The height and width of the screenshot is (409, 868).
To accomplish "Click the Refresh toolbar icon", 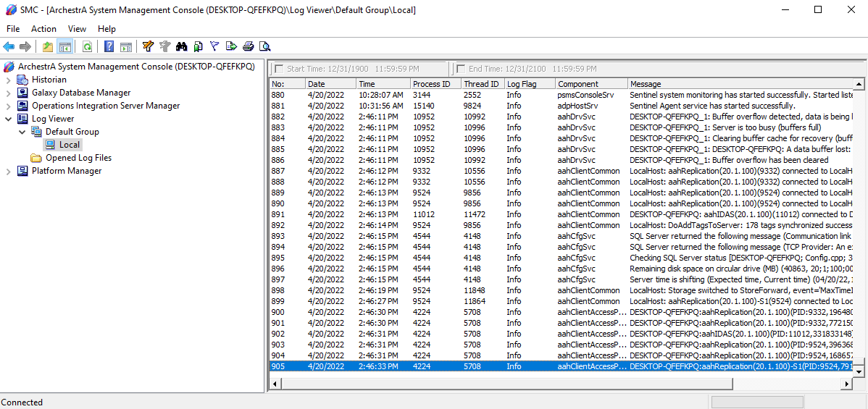I will coord(87,46).
